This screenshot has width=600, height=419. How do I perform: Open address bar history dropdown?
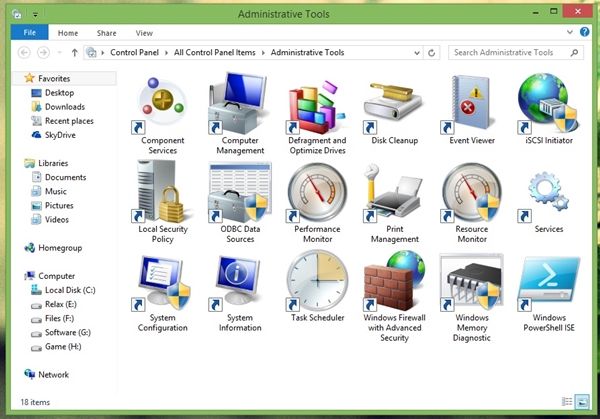pos(417,53)
